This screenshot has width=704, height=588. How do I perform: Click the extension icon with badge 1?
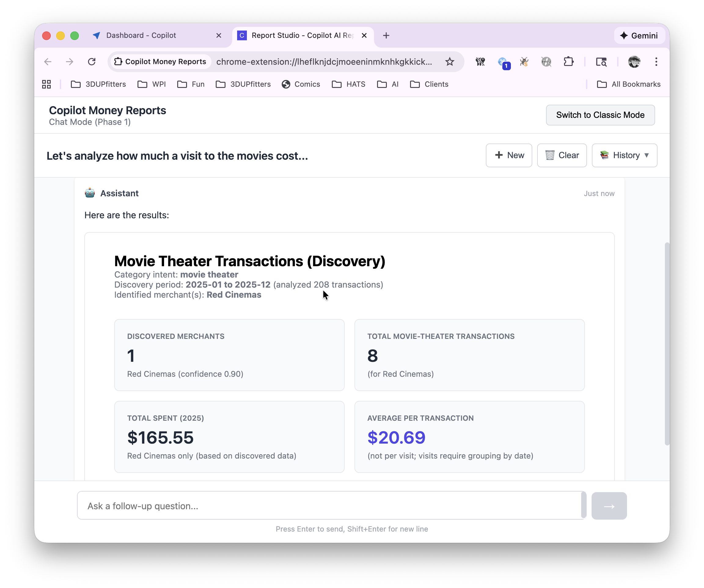point(503,62)
